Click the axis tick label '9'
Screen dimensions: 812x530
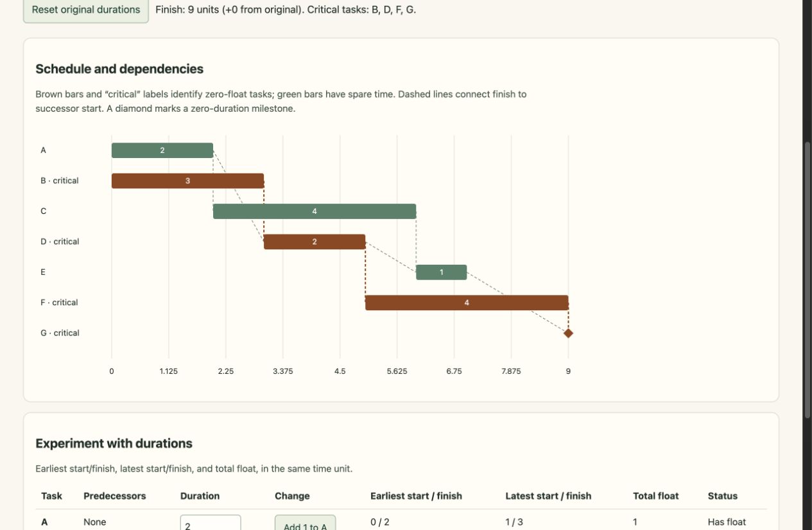pos(568,371)
